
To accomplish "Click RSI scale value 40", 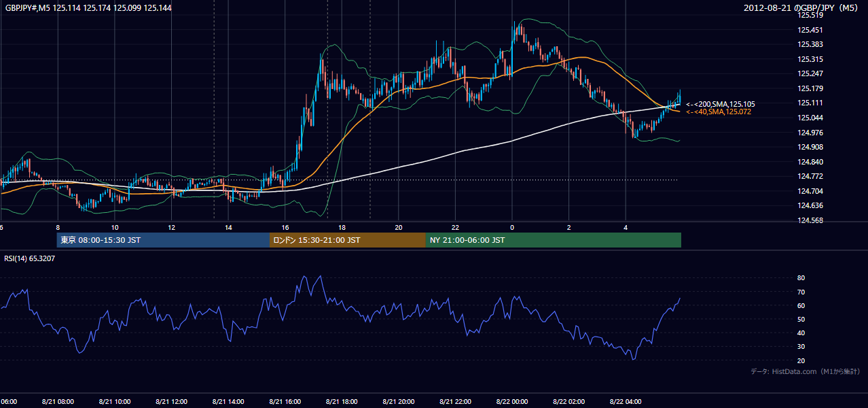I will pyautogui.click(x=801, y=333).
